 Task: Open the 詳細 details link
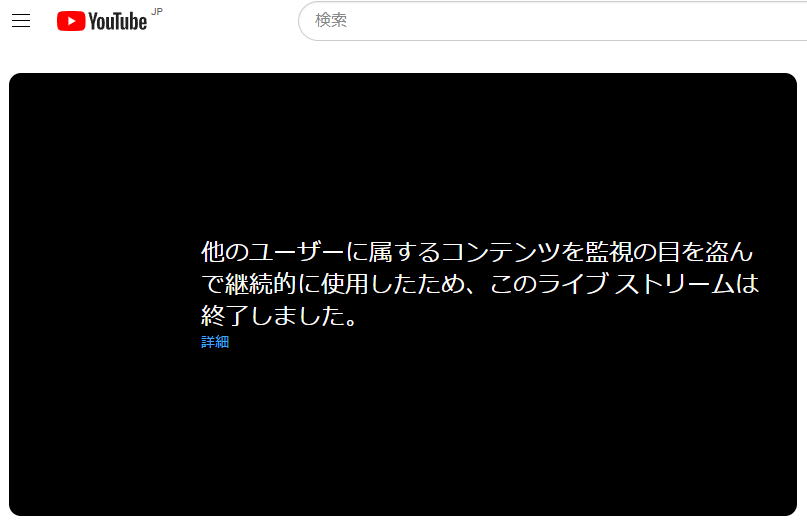coord(215,342)
